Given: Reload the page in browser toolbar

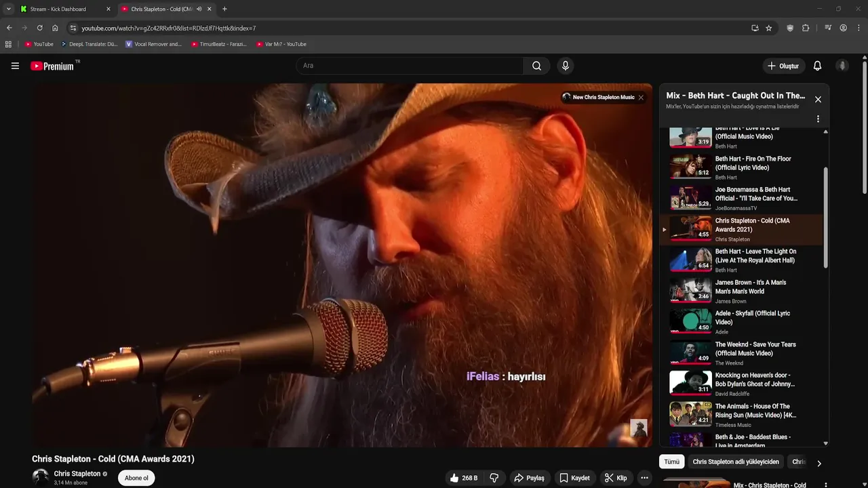Looking at the screenshot, I should pos(39,28).
